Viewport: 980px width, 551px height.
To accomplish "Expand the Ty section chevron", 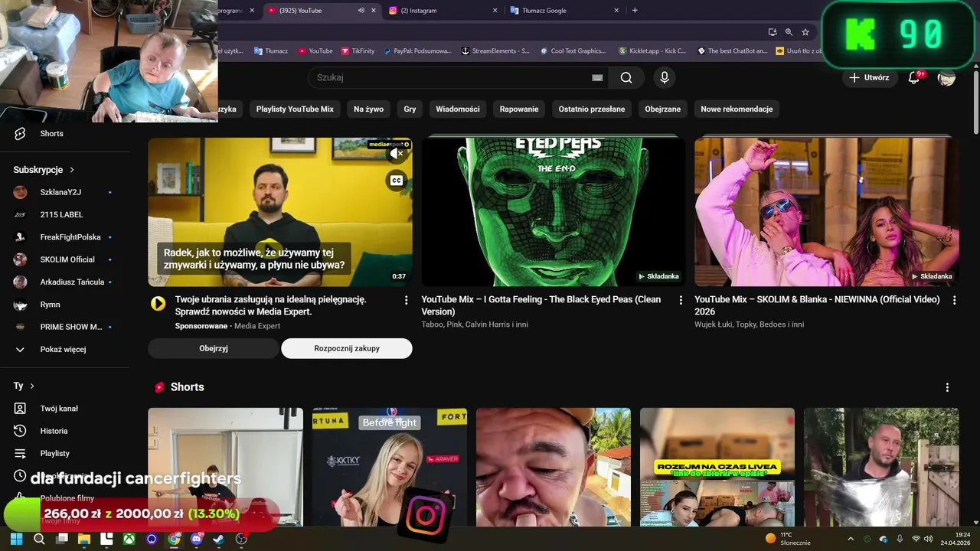I will click(32, 386).
